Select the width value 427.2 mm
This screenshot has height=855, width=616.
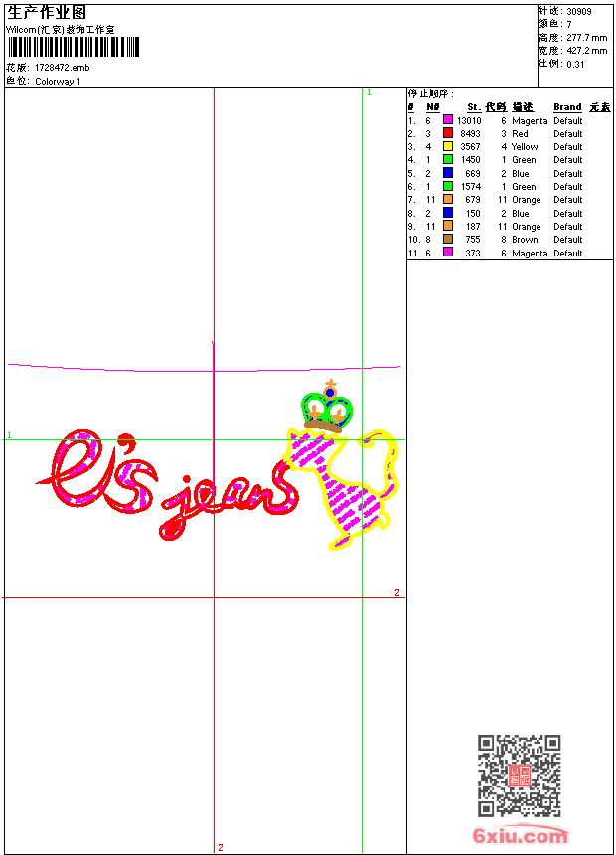tap(586, 51)
